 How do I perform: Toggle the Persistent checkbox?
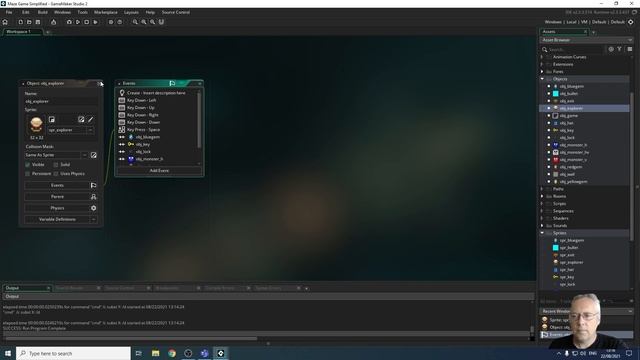[28, 174]
